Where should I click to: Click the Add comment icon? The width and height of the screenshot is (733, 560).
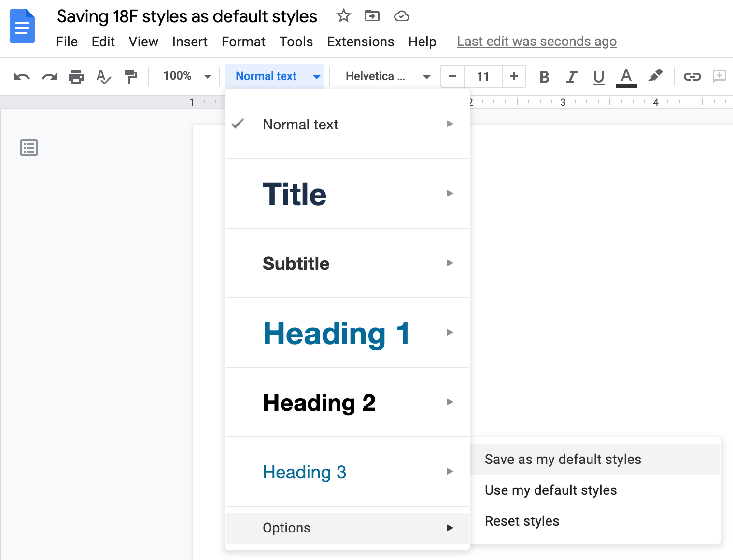click(x=720, y=76)
